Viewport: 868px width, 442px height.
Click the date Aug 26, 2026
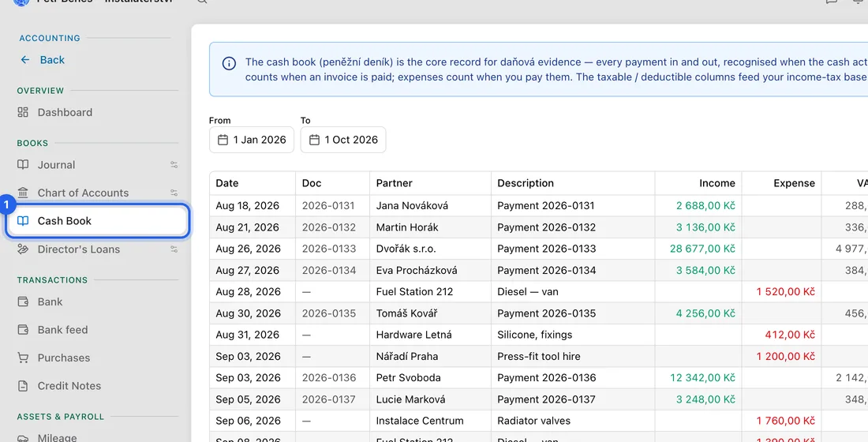coord(248,249)
